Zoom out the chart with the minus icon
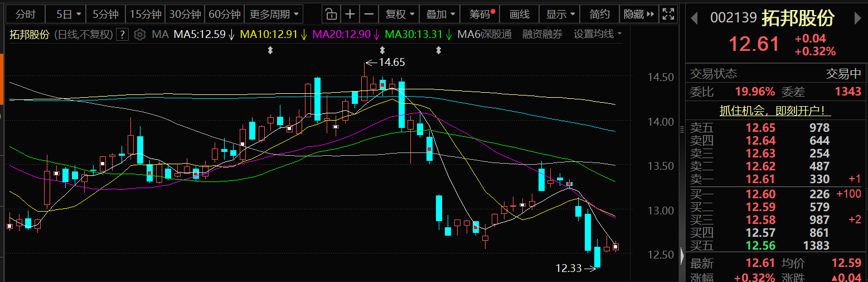 pos(368,14)
